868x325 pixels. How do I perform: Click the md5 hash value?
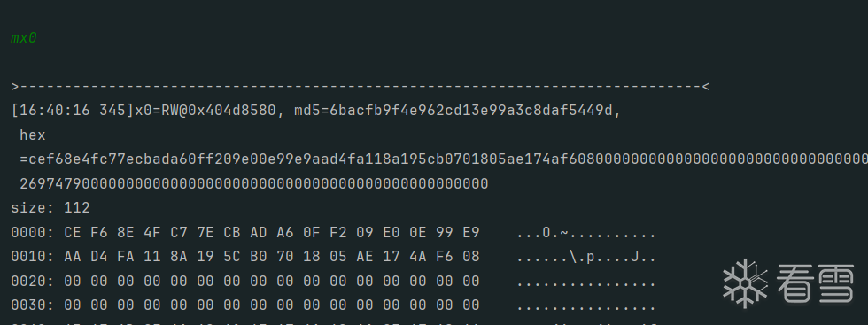(470, 111)
